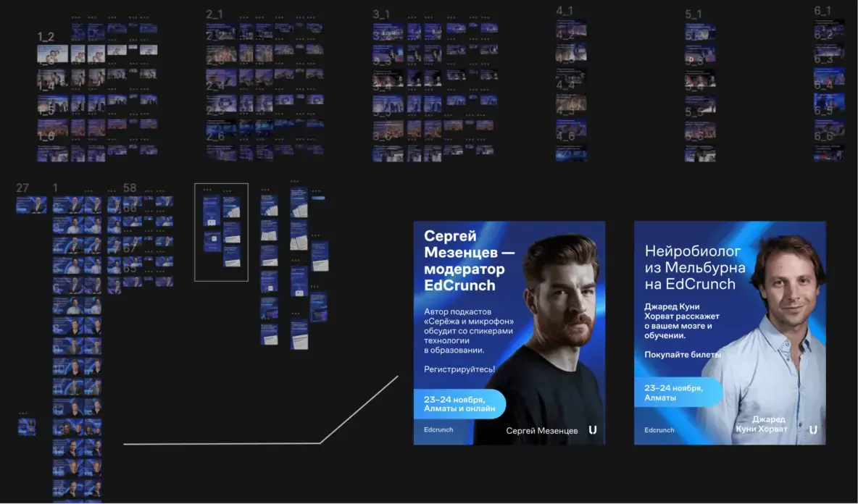858x504 pixels.
Task: Select the frame label 4_6
Action: point(565,136)
